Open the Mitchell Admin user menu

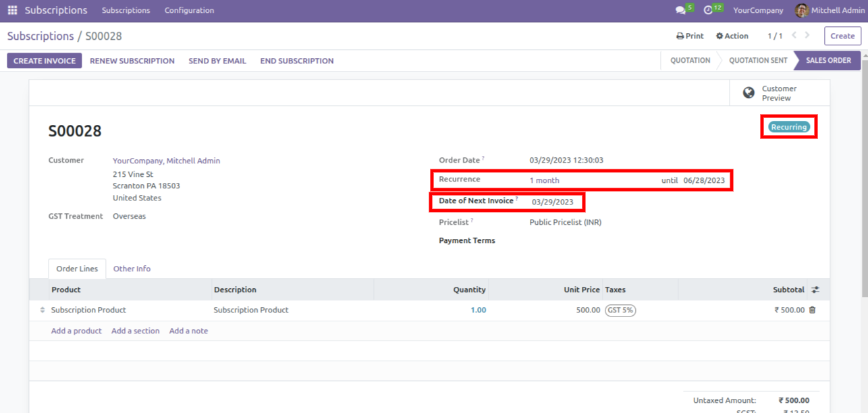pyautogui.click(x=830, y=10)
